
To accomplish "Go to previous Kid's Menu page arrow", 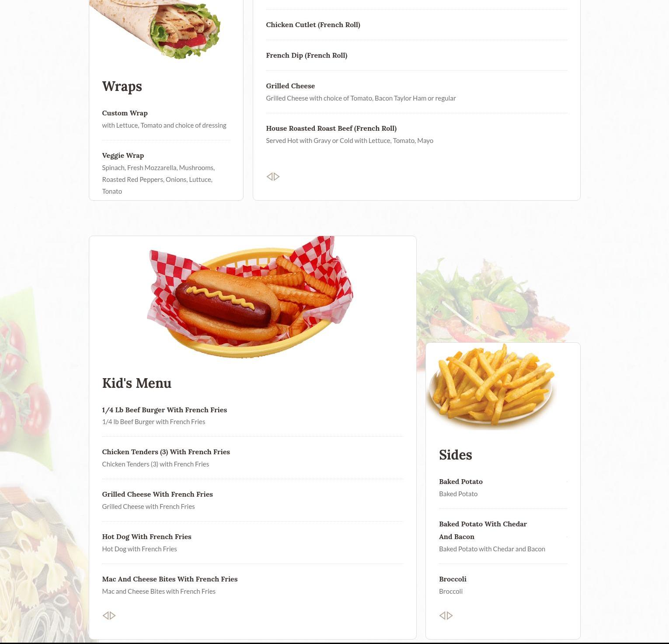I will point(105,616).
